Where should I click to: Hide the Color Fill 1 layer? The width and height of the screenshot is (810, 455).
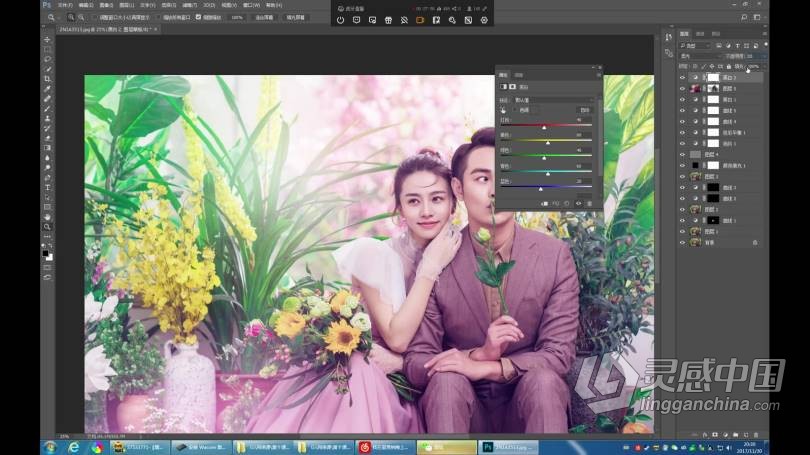(682, 165)
